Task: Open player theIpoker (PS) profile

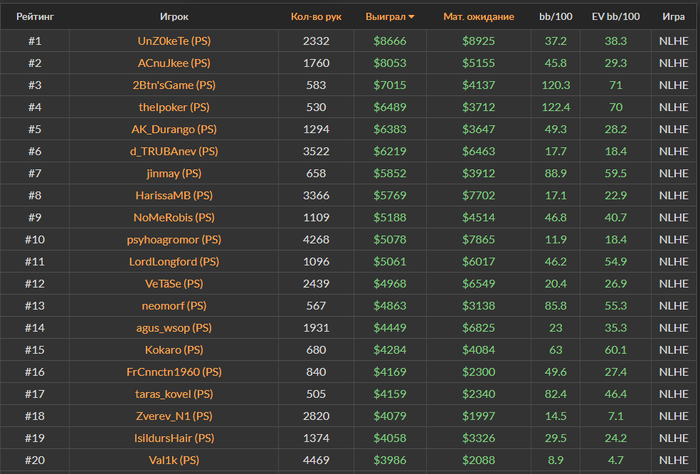Action: (x=174, y=107)
